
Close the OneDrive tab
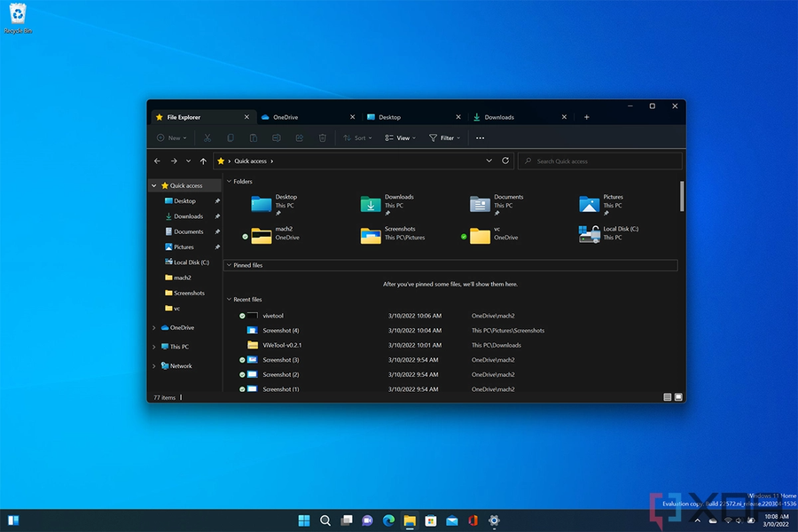coord(352,117)
